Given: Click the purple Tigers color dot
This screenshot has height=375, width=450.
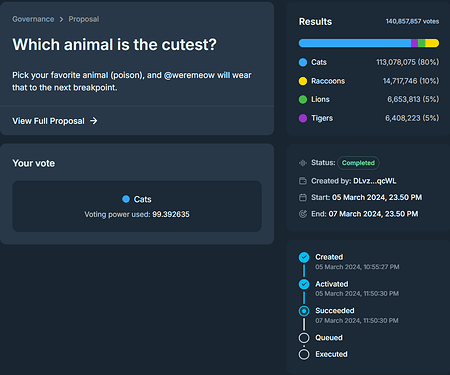Looking at the screenshot, I should (303, 118).
